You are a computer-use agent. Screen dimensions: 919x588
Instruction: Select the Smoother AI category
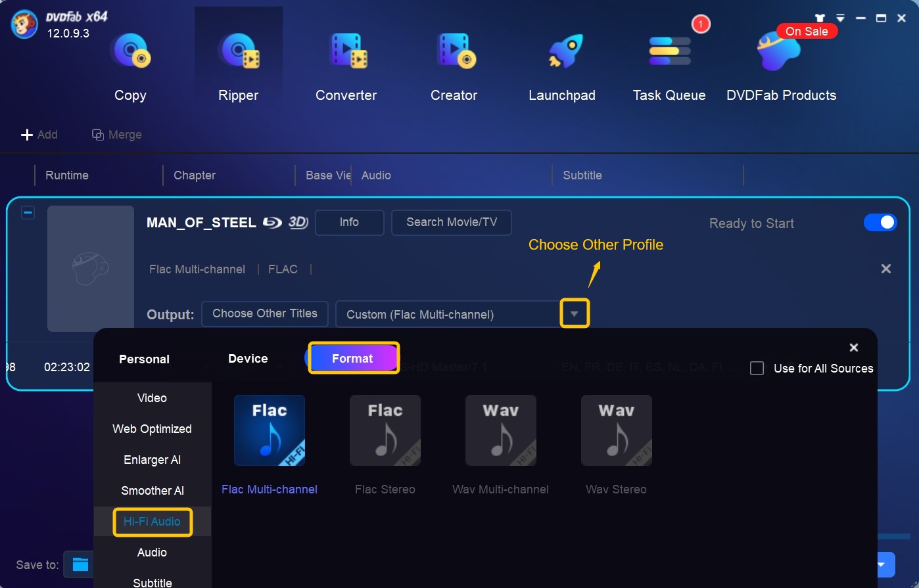point(152,491)
